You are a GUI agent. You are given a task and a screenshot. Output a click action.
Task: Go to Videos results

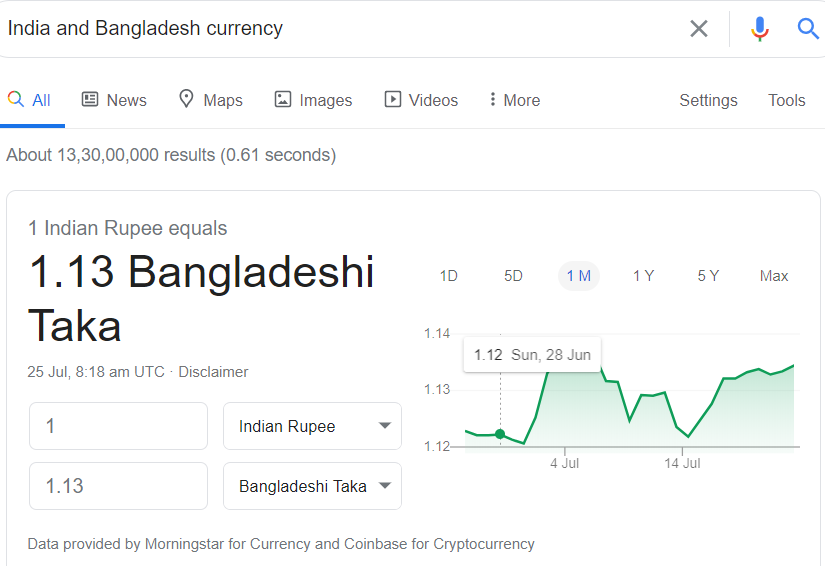(x=421, y=100)
